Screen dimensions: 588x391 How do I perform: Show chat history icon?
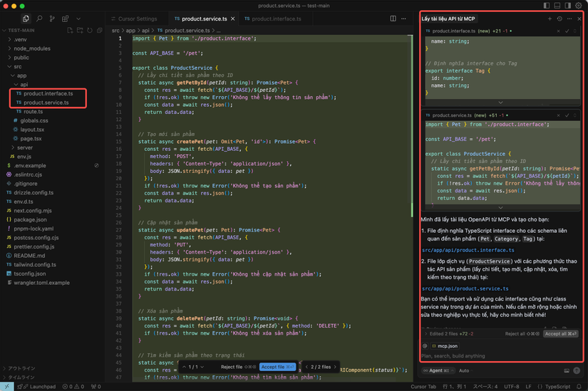click(x=559, y=19)
